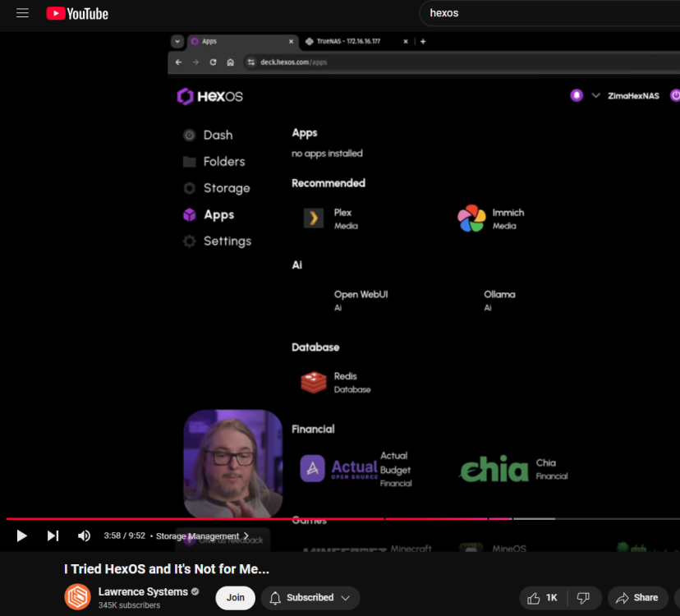Open the Lawrence Systems channel avatar
The width and height of the screenshot is (680, 616).
pyautogui.click(x=78, y=597)
